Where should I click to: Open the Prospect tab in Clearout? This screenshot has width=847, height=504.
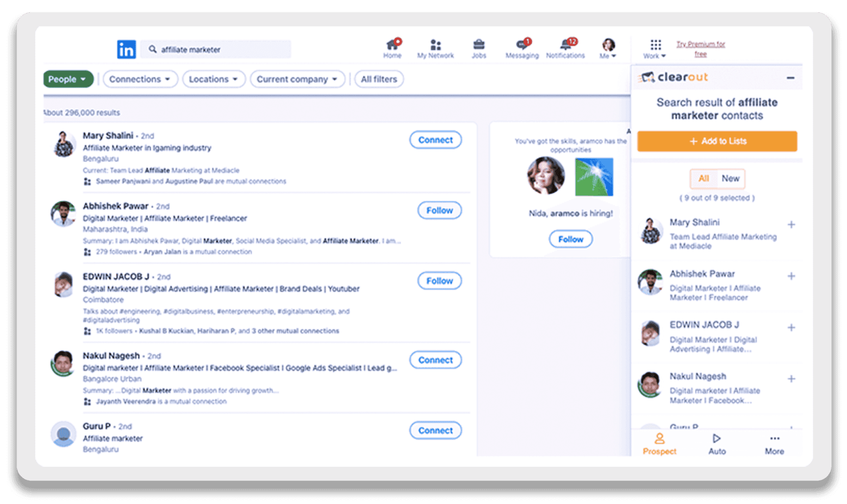660,444
